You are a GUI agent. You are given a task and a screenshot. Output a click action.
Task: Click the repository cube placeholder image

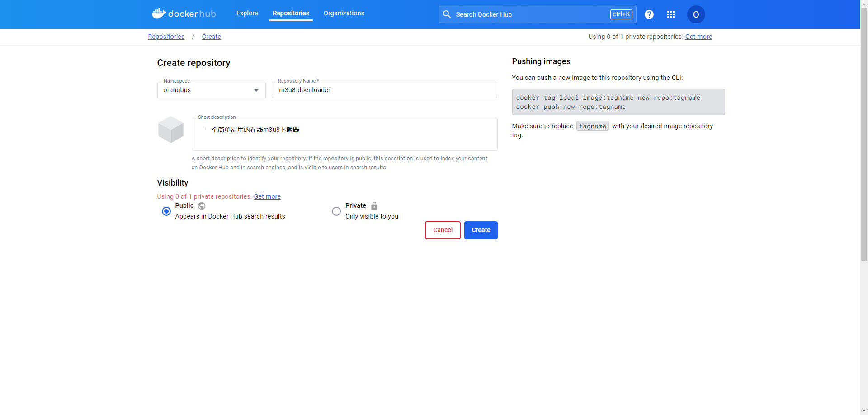(171, 130)
